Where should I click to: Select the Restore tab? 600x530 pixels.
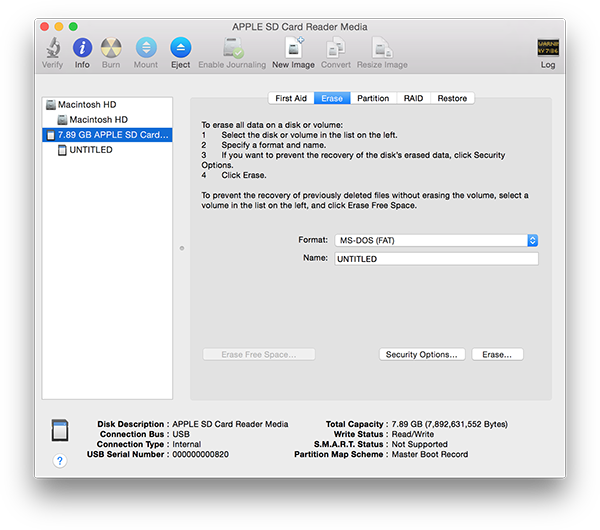pos(452,98)
